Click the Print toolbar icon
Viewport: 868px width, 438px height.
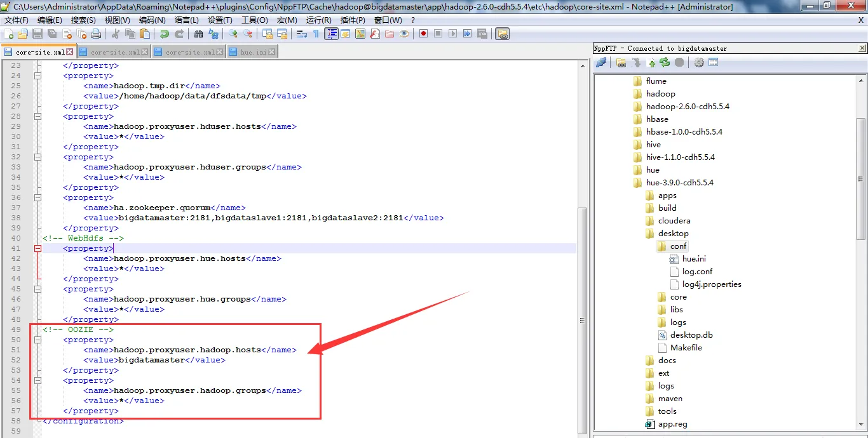[x=95, y=34]
